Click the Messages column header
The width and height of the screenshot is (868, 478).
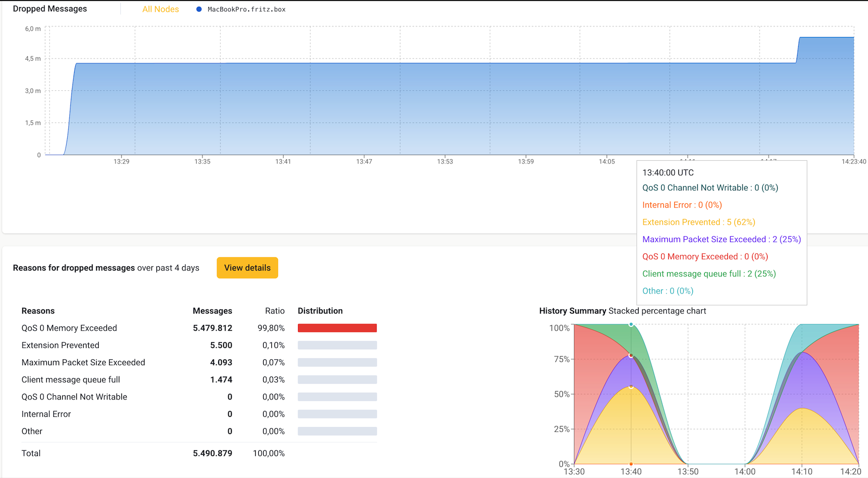(213, 311)
